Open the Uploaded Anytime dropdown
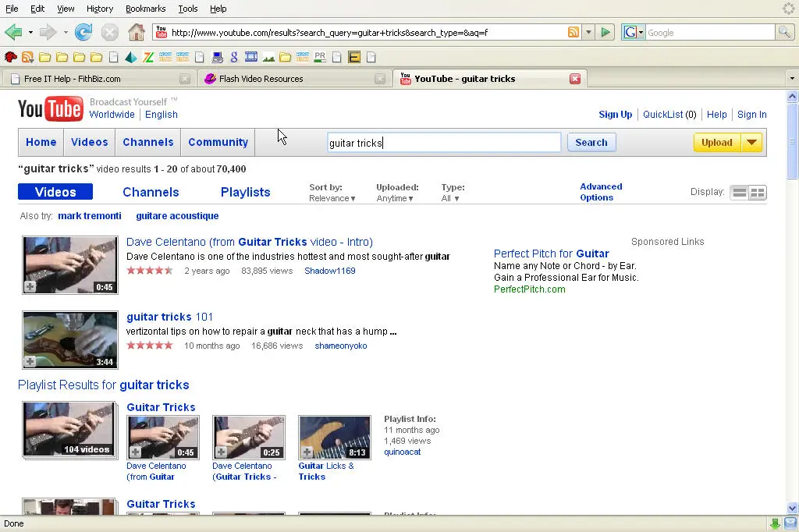799x532 pixels. 395,198
